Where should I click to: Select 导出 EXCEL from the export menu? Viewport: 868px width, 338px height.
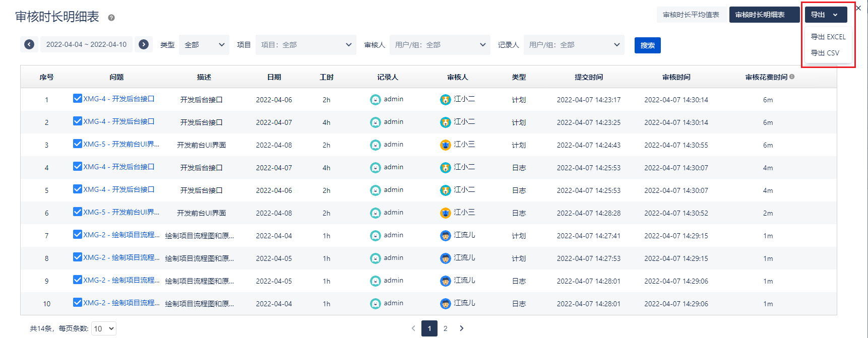(x=828, y=37)
